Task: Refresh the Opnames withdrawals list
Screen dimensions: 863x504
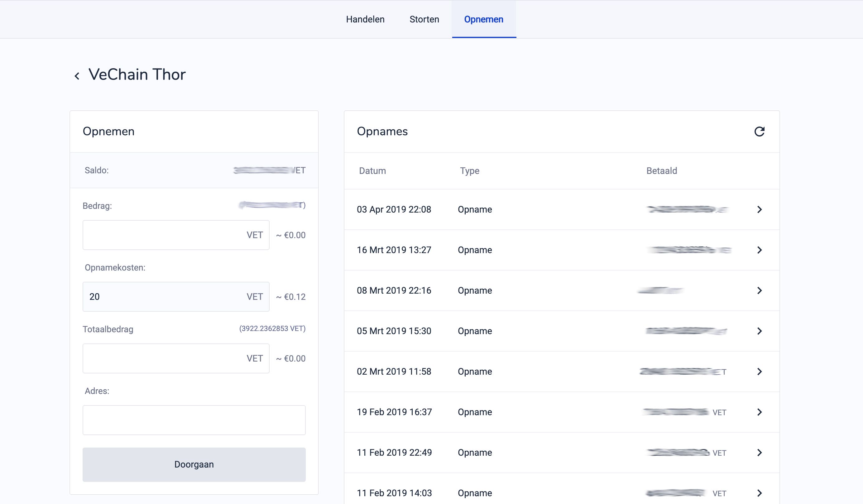Action: pos(759,132)
